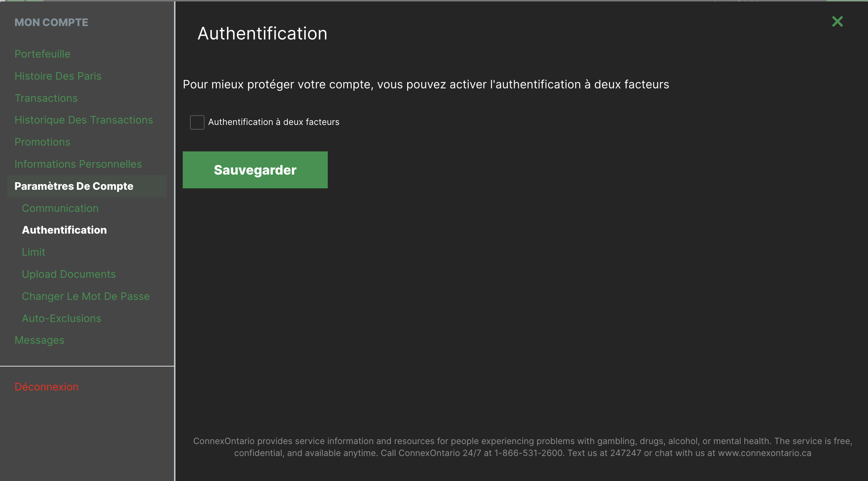Click the Sauvegarder button

point(255,170)
